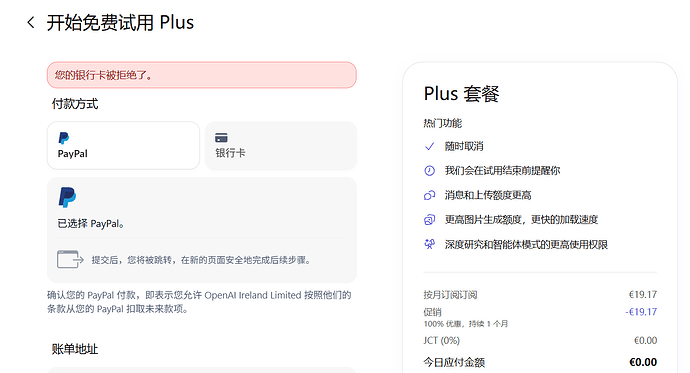The height and width of the screenshot is (373, 690).
Task: Click the 热门功能 label
Action: click(x=443, y=123)
